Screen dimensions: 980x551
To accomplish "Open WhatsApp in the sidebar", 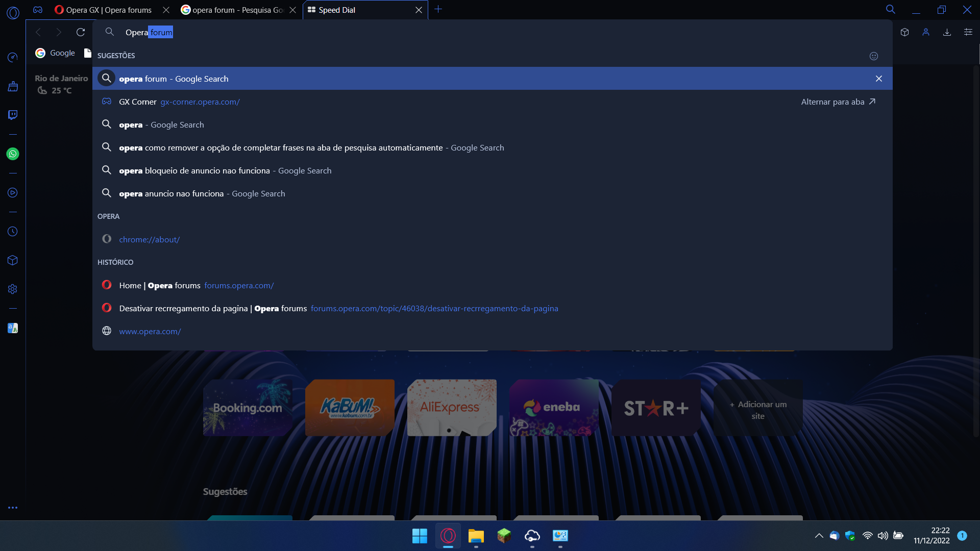I will (x=13, y=154).
